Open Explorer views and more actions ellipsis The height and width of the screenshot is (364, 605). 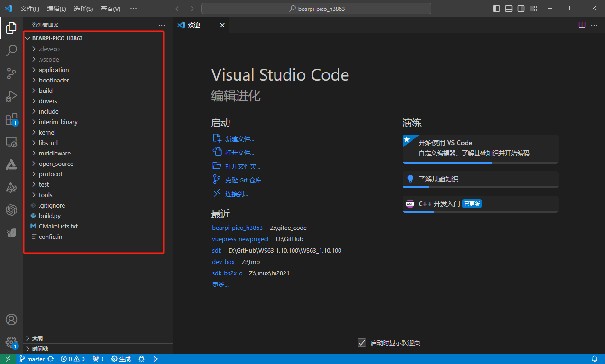162,25
